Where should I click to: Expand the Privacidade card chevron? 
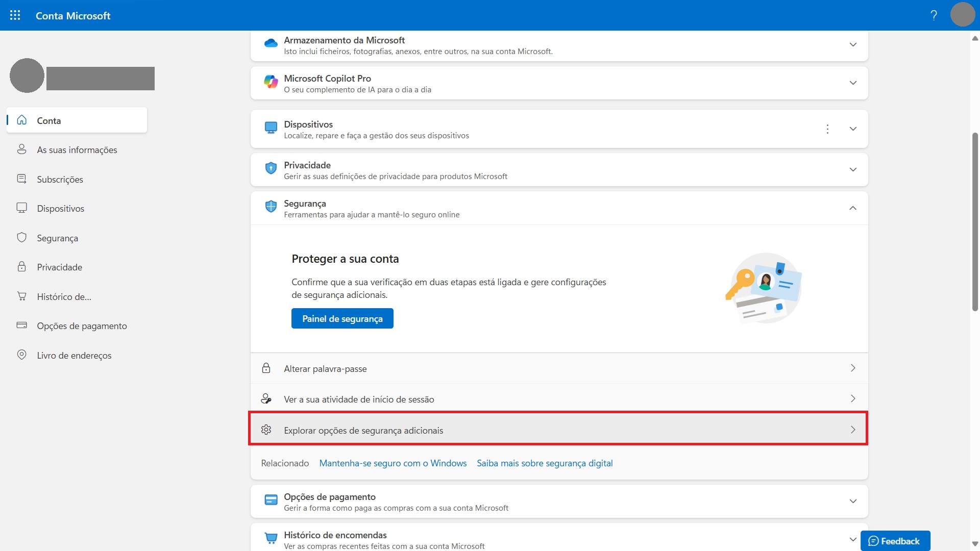click(x=853, y=170)
